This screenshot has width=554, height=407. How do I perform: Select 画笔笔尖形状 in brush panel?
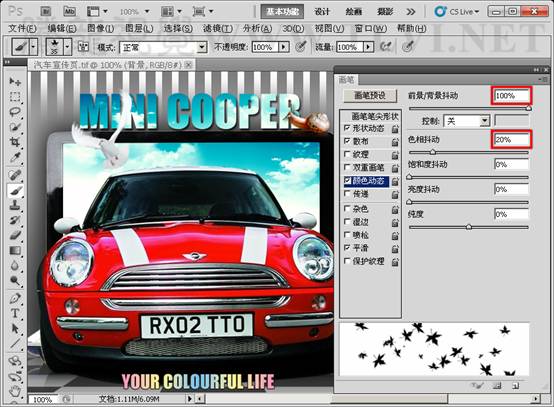pos(375,116)
